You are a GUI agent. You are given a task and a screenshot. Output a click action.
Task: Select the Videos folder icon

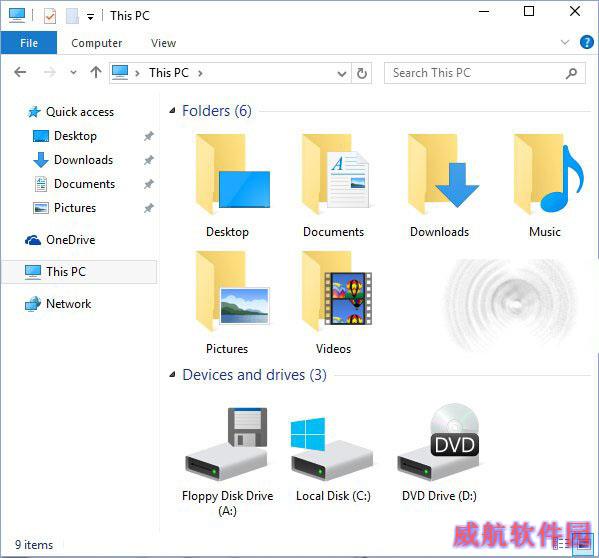337,291
